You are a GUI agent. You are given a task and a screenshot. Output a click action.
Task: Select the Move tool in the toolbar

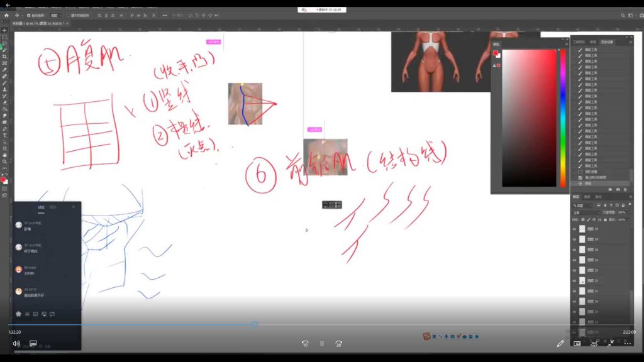(4, 28)
